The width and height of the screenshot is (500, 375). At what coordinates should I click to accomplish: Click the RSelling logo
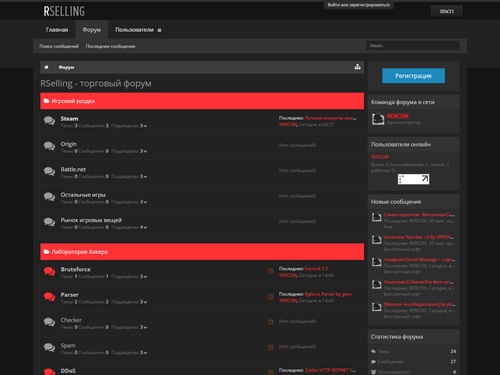tap(64, 11)
